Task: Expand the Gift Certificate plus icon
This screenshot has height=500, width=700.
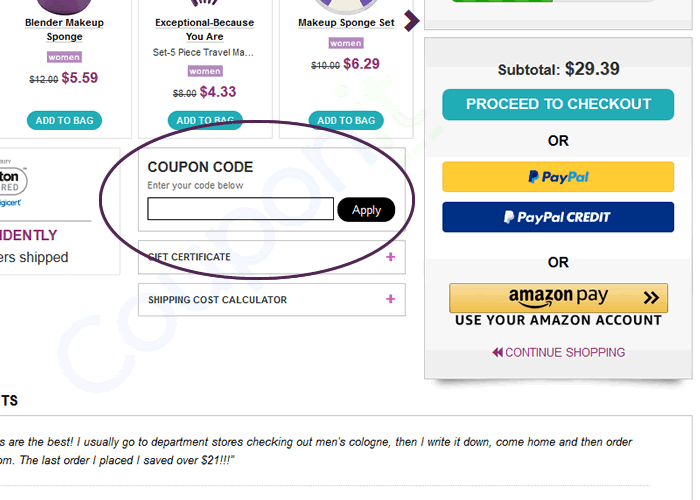Action: click(390, 257)
